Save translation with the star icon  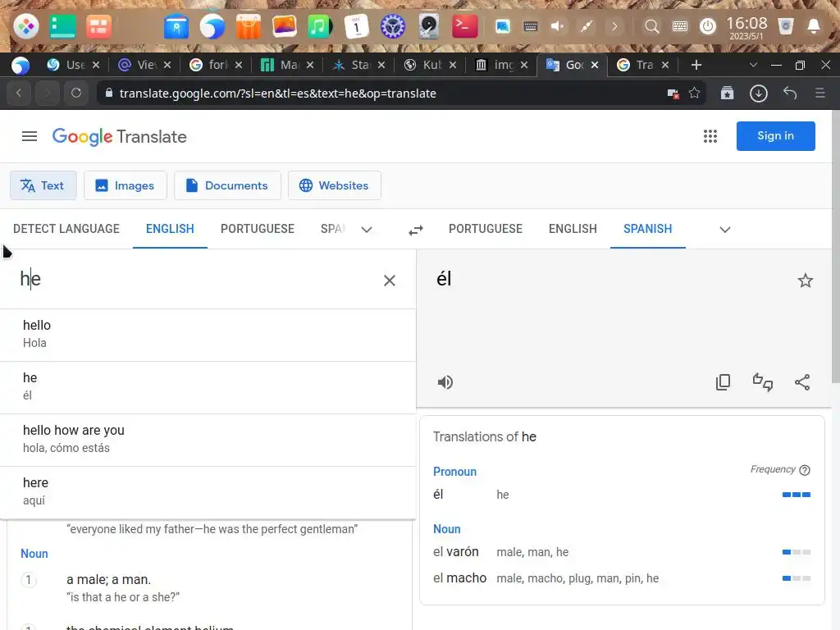[x=806, y=281]
